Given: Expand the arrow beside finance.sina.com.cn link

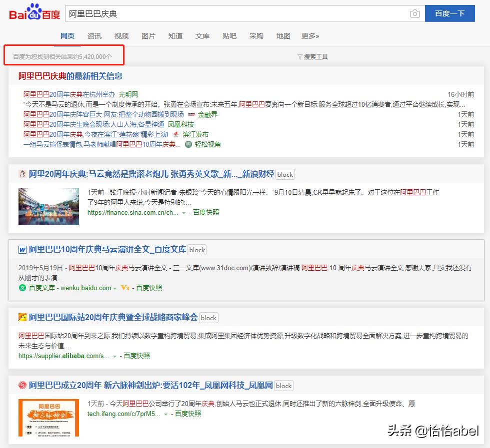Looking at the screenshot, I should [183, 212].
